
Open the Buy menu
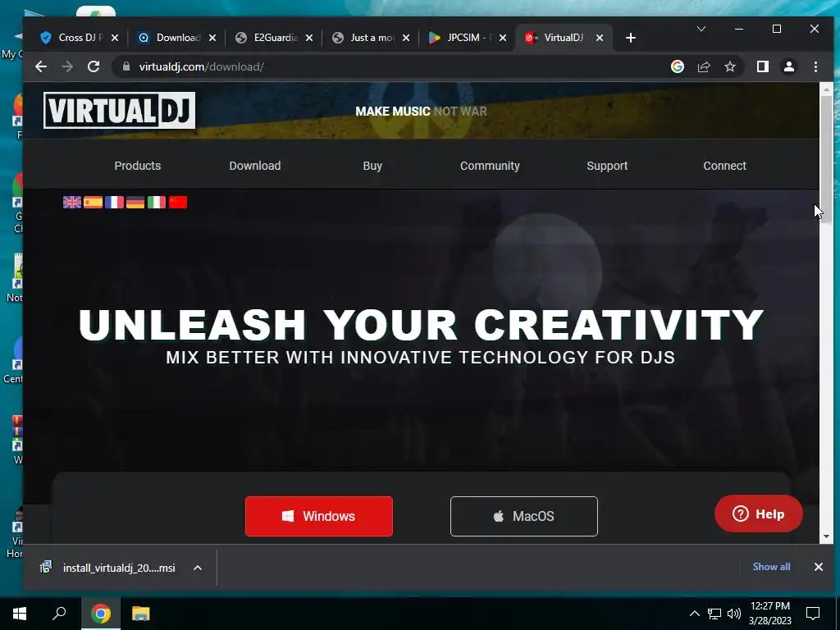372,166
